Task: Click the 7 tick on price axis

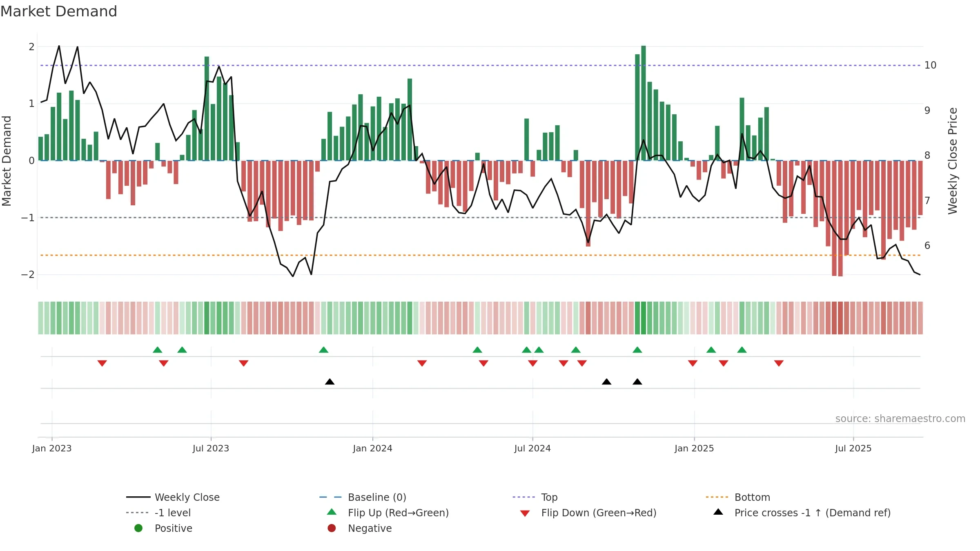Action: 927,201
